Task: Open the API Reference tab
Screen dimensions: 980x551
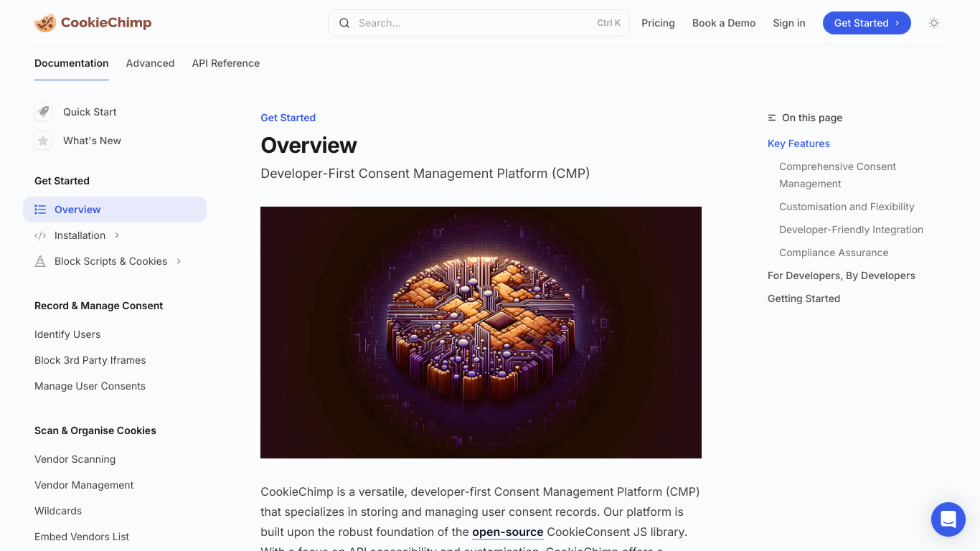Action: pyautogui.click(x=226, y=63)
